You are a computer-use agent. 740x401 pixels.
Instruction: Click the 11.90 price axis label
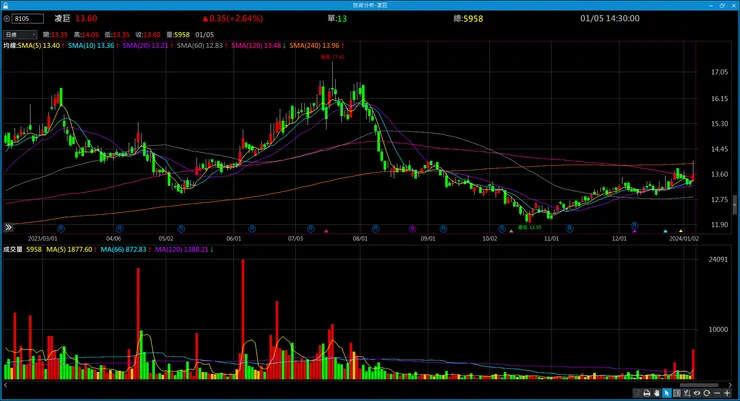point(719,225)
